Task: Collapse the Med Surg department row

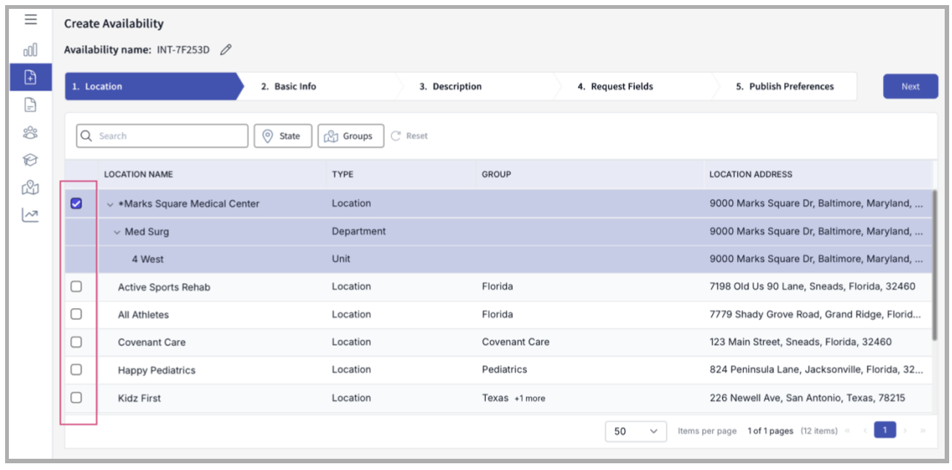Action: [x=117, y=232]
